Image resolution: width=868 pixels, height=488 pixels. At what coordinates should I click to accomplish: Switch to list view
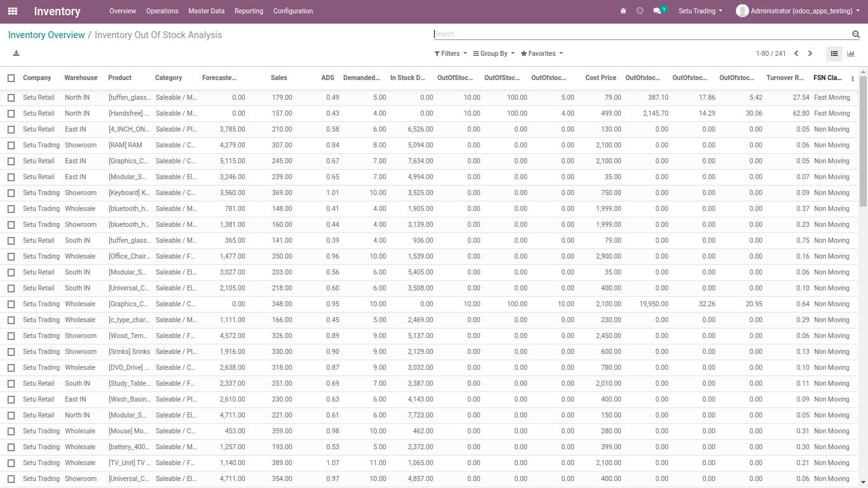click(x=834, y=53)
